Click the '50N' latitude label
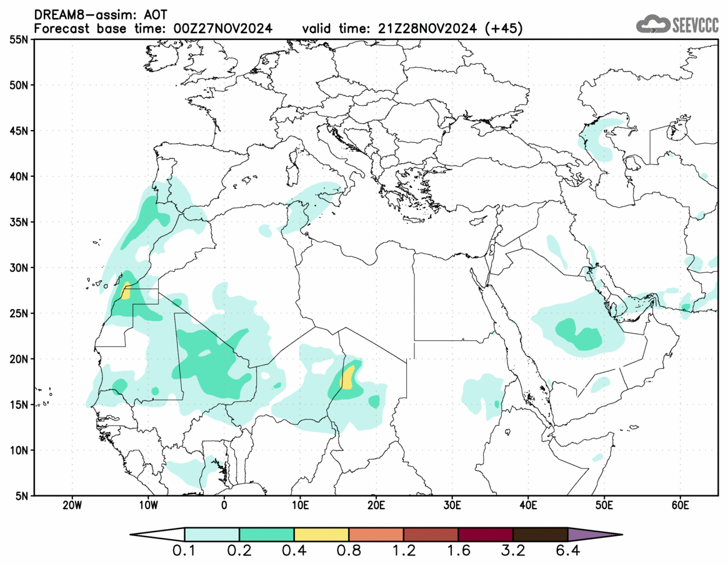The height and width of the screenshot is (566, 728). [x=19, y=85]
